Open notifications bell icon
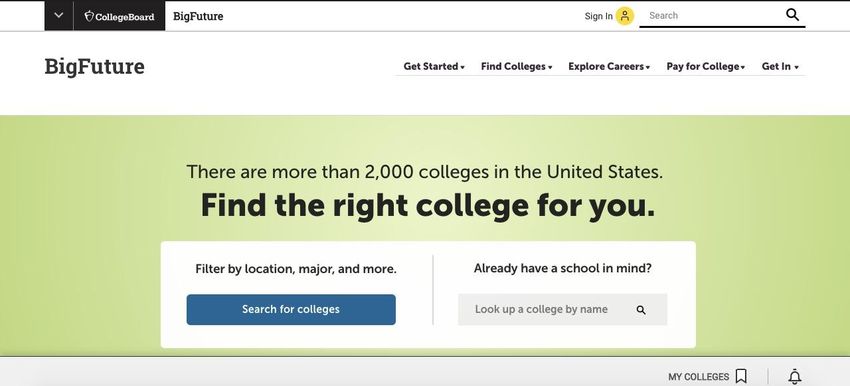850x386 pixels. click(794, 376)
